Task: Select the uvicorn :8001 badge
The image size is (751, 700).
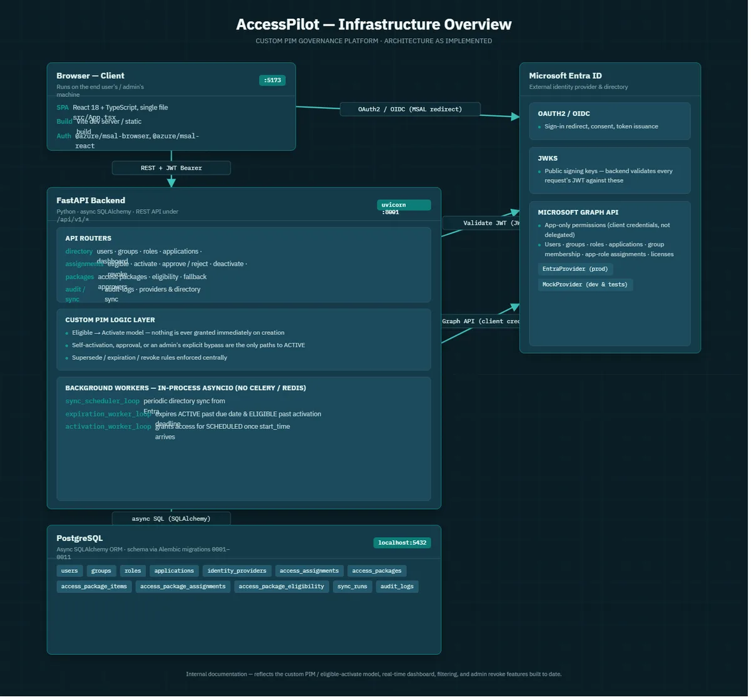Action: click(404, 205)
